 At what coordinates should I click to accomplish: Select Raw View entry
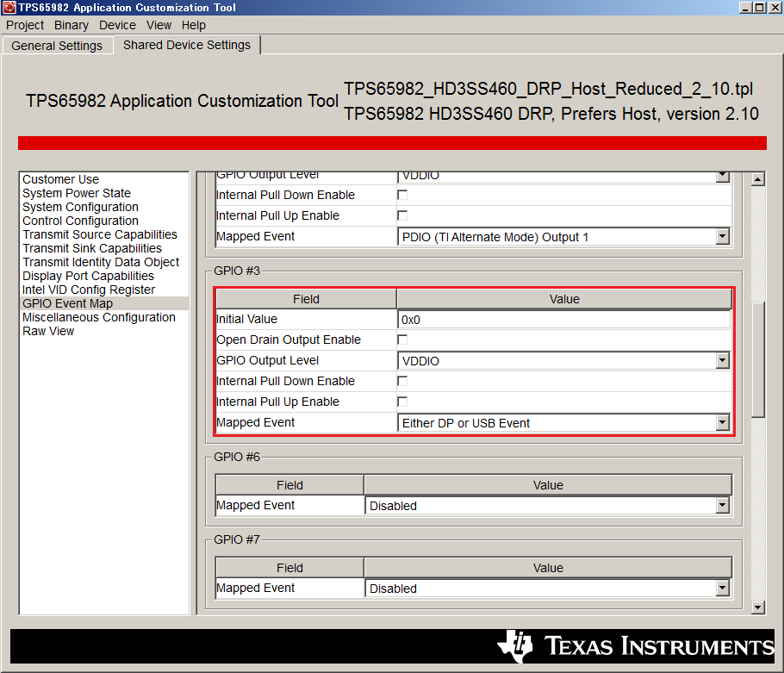pyautogui.click(x=48, y=331)
